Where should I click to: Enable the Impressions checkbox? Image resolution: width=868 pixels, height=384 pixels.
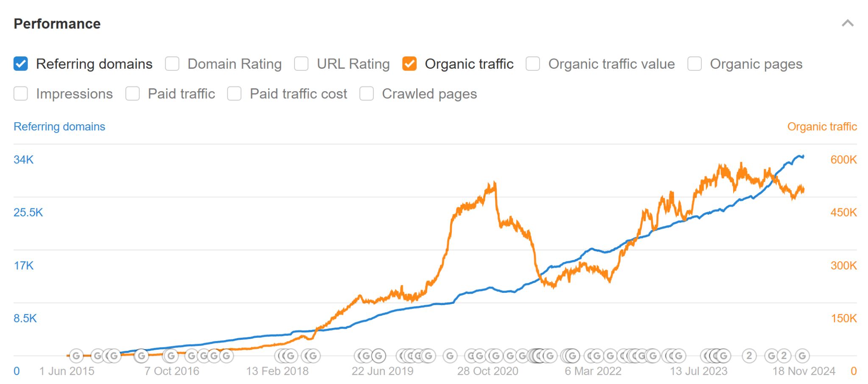coord(20,94)
